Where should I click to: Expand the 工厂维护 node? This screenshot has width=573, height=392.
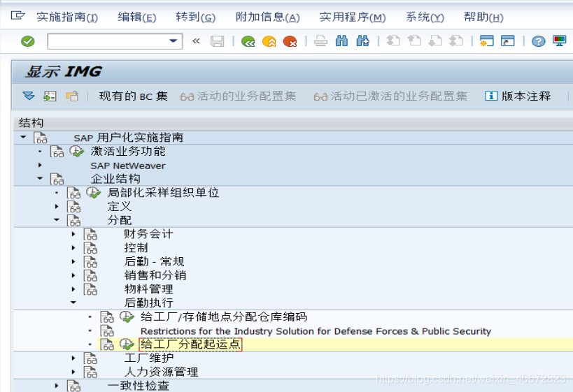pyautogui.click(x=73, y=358)
